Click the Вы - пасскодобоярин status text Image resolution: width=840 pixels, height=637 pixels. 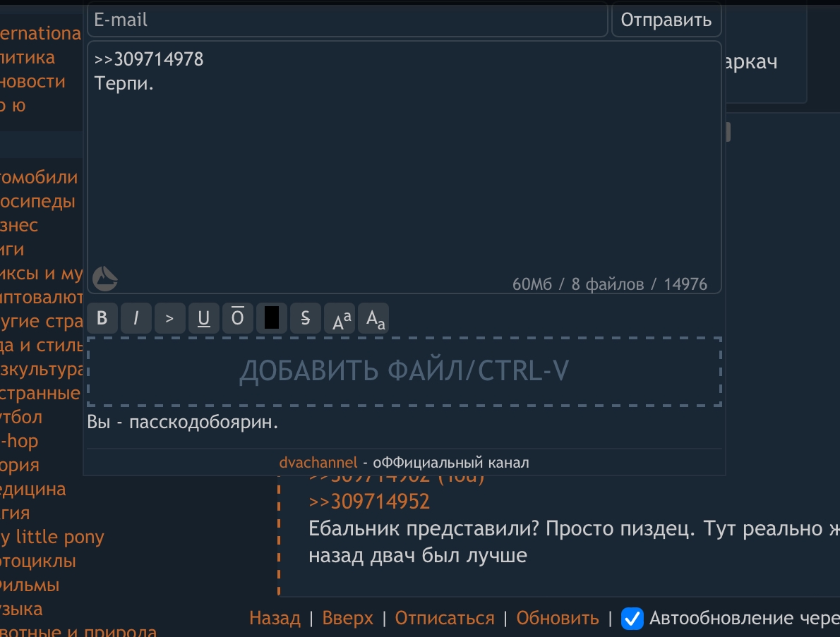coord(183,423)
